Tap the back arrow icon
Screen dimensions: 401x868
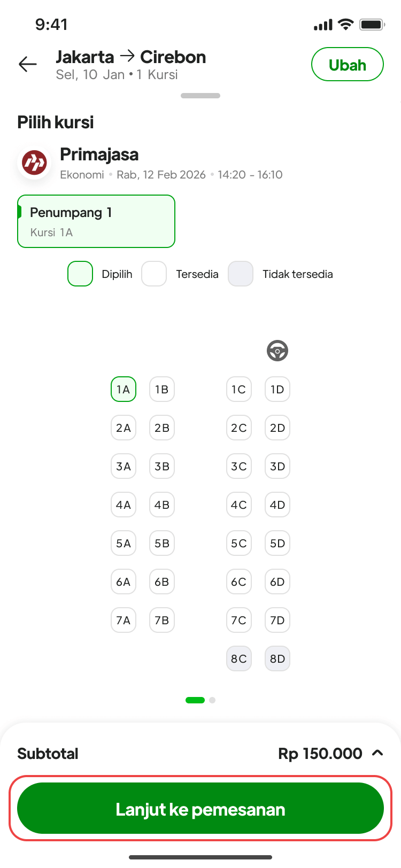point(28,65)
